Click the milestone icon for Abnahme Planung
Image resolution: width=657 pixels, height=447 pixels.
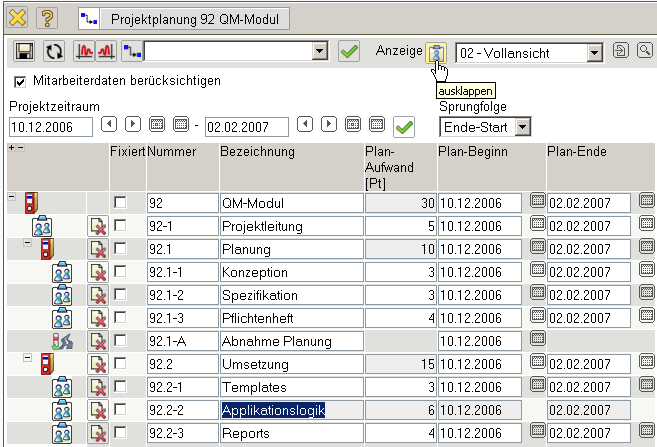point(62,342)
